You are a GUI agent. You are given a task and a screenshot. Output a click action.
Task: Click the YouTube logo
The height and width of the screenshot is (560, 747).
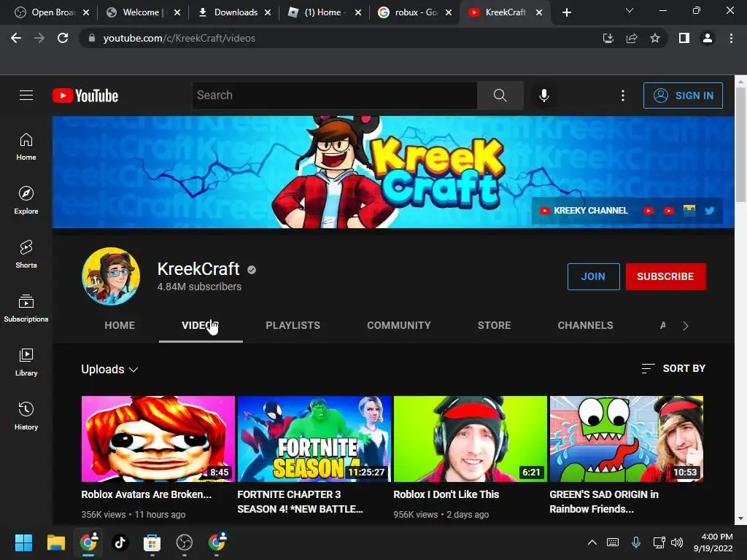coord(85,96)
